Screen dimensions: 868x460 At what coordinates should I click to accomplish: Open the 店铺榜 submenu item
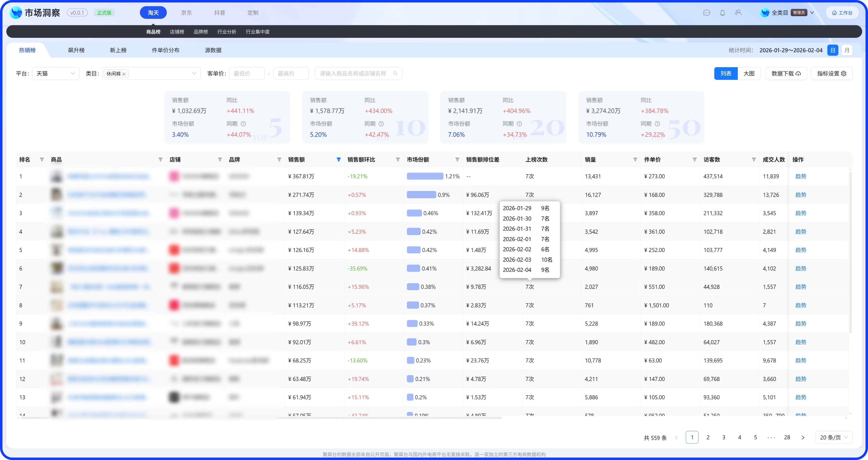[177, 32]
